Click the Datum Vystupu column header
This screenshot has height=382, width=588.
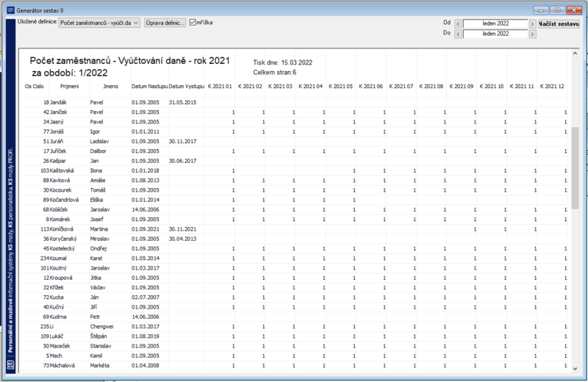pos(187,86)
